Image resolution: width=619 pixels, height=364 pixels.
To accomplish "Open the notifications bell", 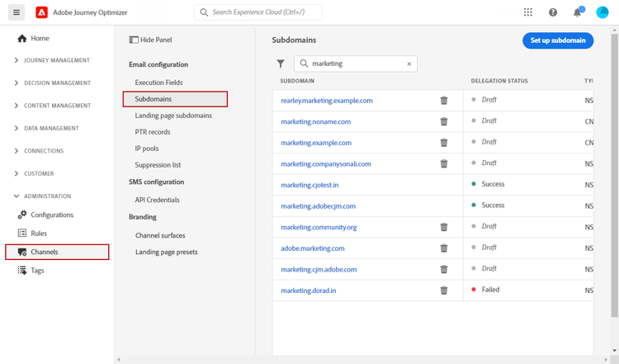I will click(578, 12).
